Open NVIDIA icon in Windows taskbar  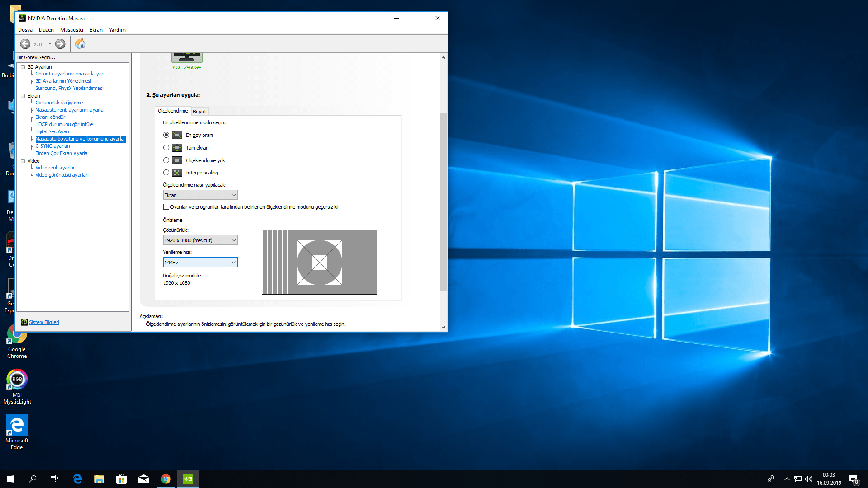click(188, 479)
